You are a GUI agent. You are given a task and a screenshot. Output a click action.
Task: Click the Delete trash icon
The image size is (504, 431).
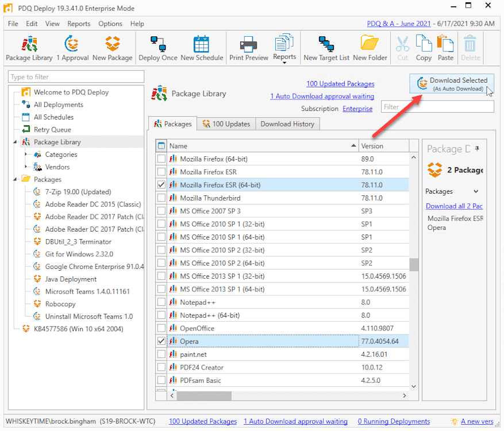(x=470, y=48)
